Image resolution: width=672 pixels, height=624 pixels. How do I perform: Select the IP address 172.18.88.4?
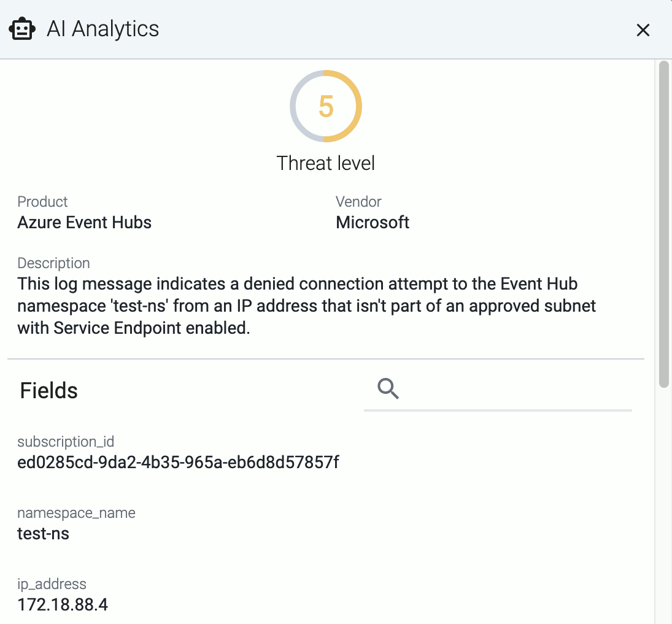(x=63, y=605)
